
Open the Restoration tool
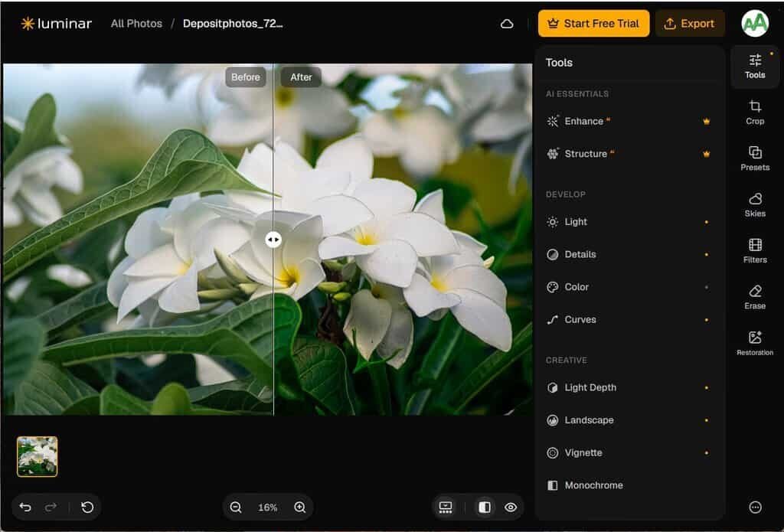tap(754, 344)
